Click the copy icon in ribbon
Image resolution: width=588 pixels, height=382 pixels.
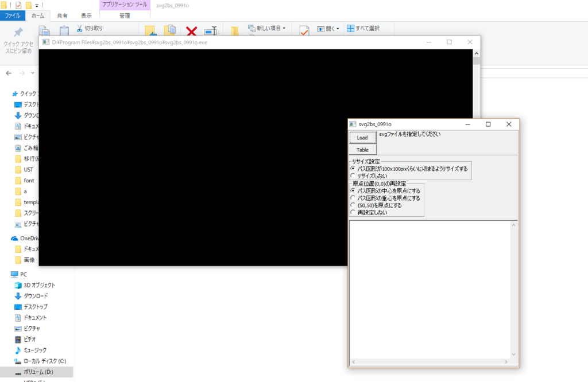[44, 31]
